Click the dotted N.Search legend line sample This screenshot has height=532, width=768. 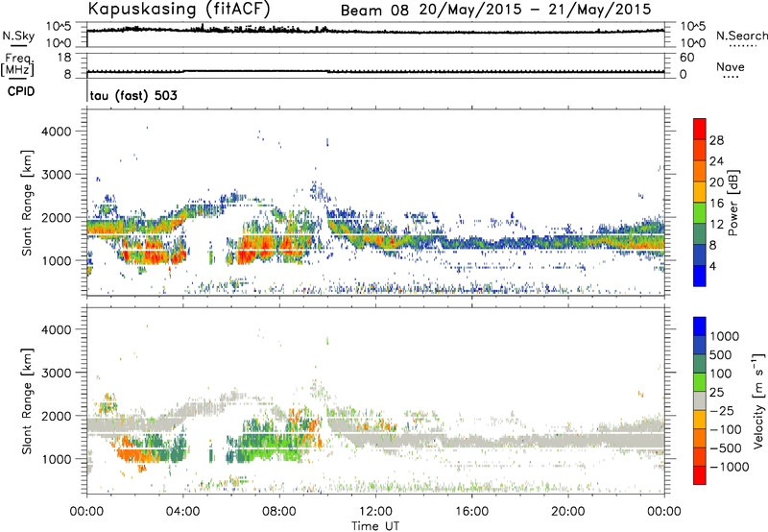point(742,46)
